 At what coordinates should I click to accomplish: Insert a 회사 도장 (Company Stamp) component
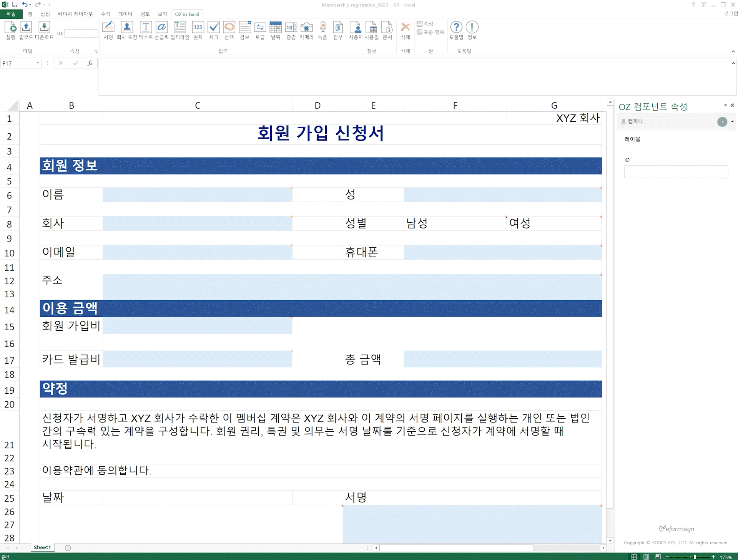click(127, 30)
